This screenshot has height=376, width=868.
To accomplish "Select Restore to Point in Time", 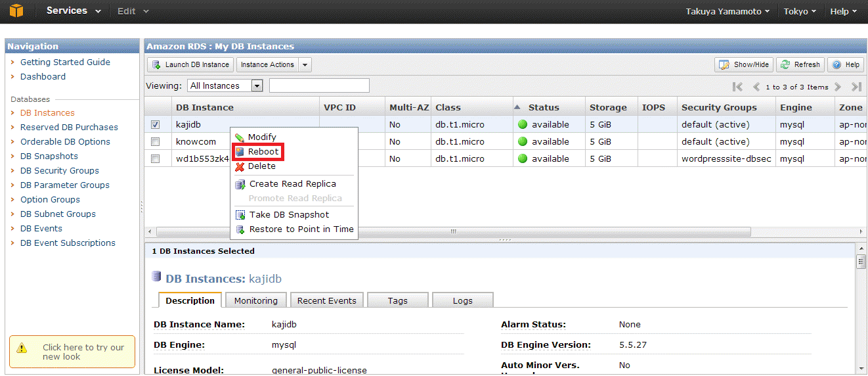I will (294, 229).
